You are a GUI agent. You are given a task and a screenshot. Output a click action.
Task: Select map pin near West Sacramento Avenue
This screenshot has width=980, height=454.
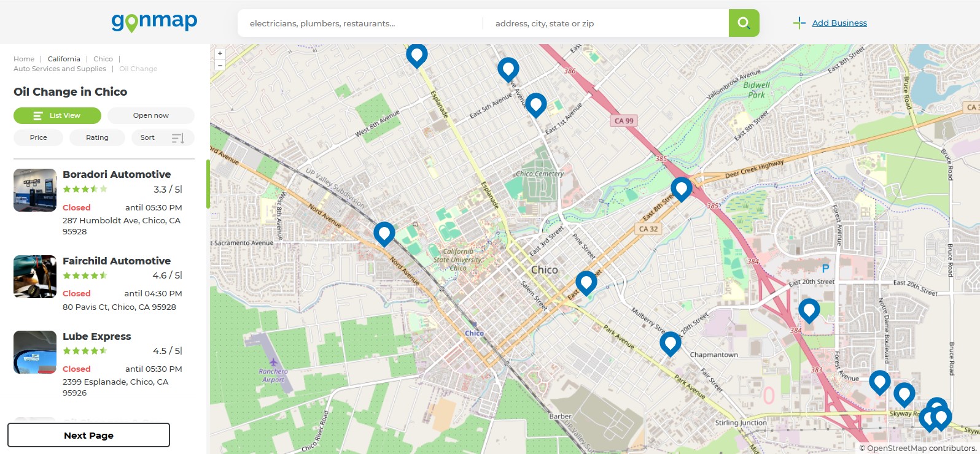pos(384,233)
